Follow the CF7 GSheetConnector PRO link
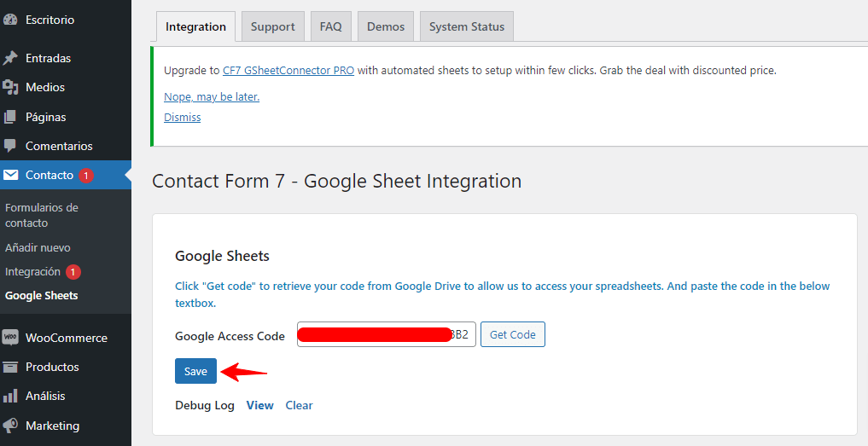Viewport: 868px width, 446px height. point(288,70)
